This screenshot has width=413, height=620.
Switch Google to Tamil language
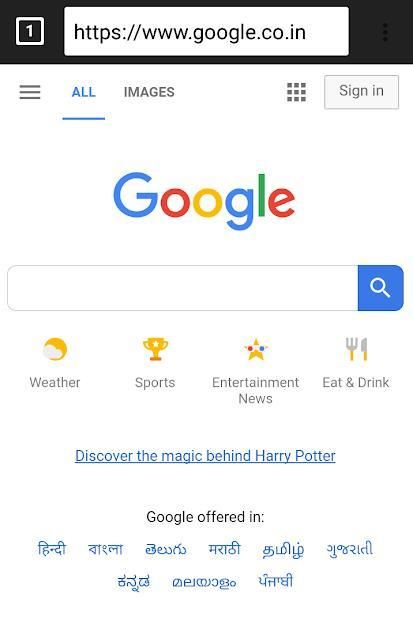pyautogui.click(x=283, y=550)
